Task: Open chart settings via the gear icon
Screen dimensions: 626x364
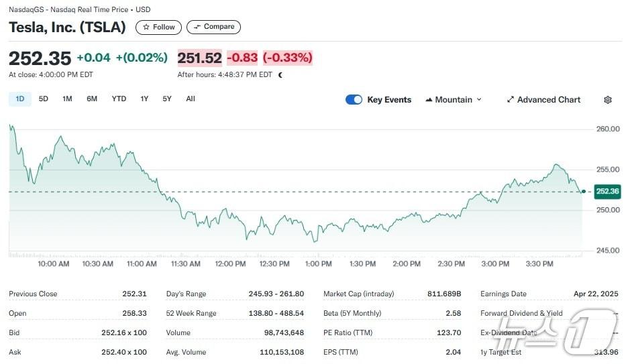Action: [608, 100]
